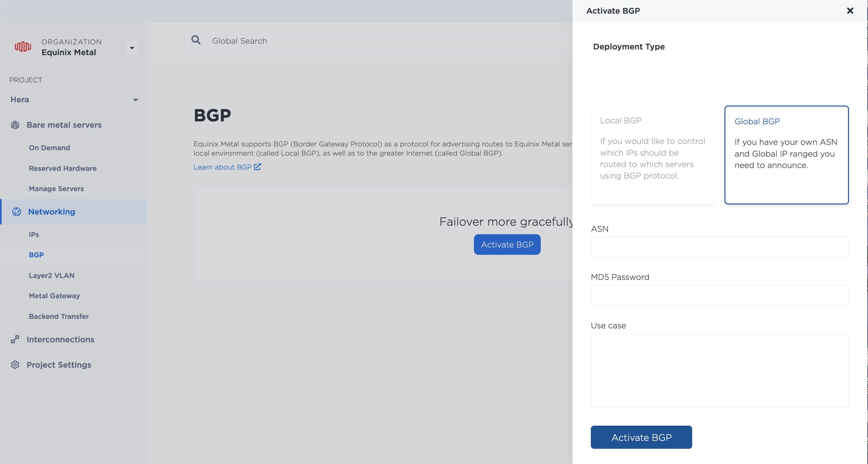Open the organization dropdown arrow

[132, 48]
